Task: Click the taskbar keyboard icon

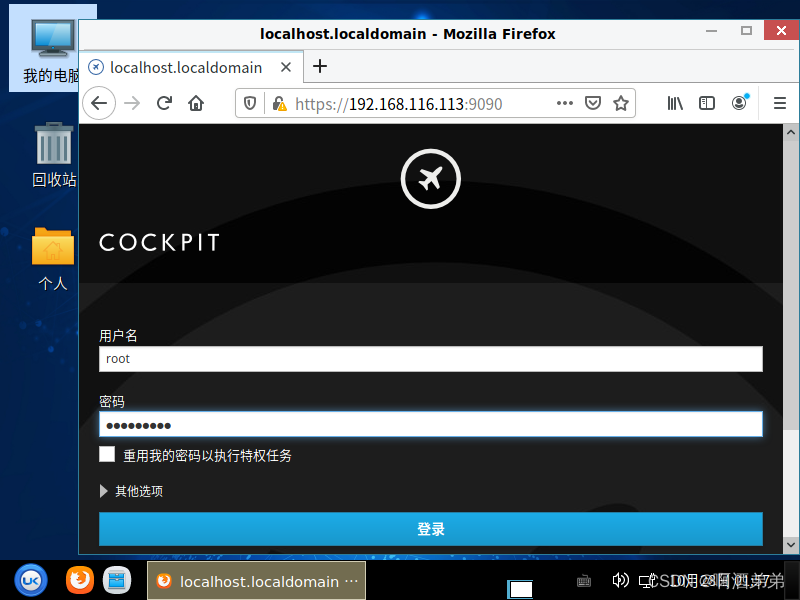Action: [584, 581]
